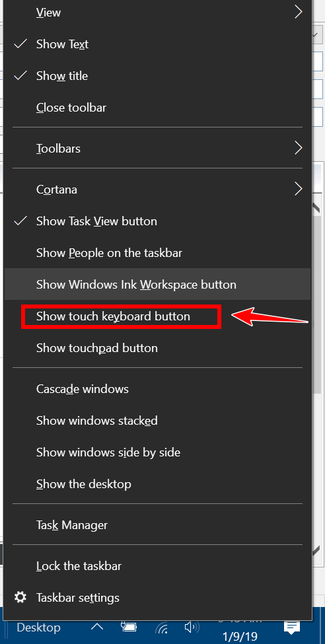Click the date and clock display
This screenshot has height=644, width=325.
pos(240,630)
